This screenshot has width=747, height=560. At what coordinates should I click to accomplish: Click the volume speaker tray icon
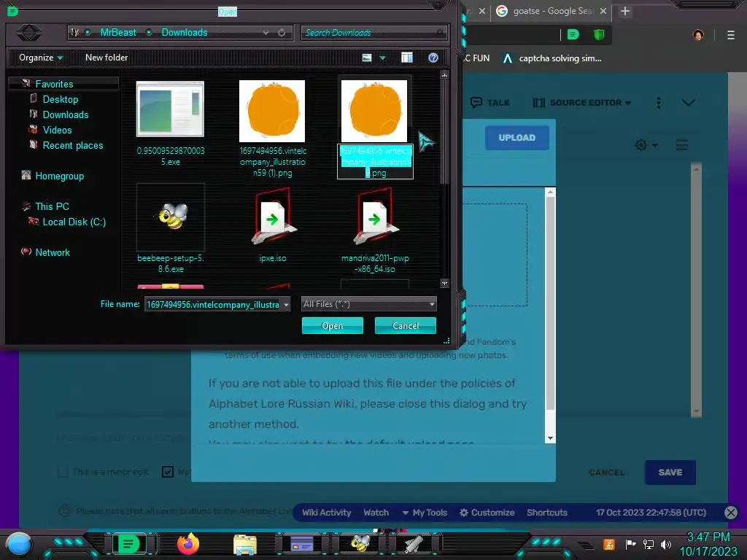pos(666,544)
